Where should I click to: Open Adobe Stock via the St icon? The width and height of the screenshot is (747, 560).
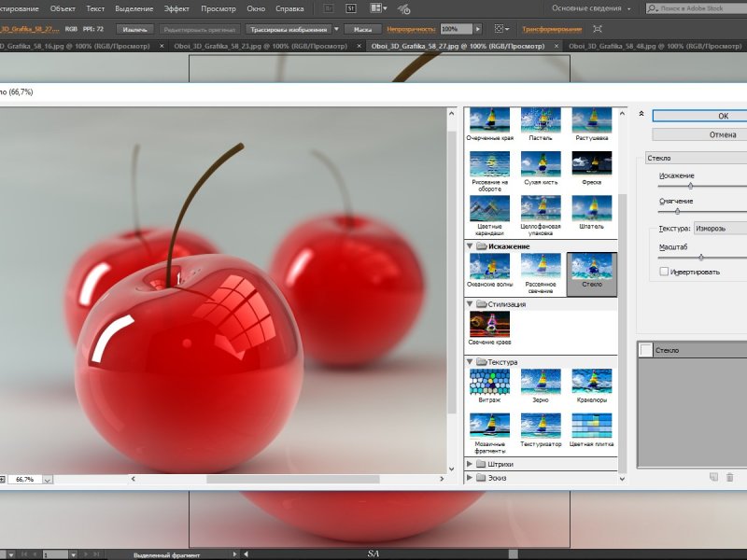coord(351,8)
